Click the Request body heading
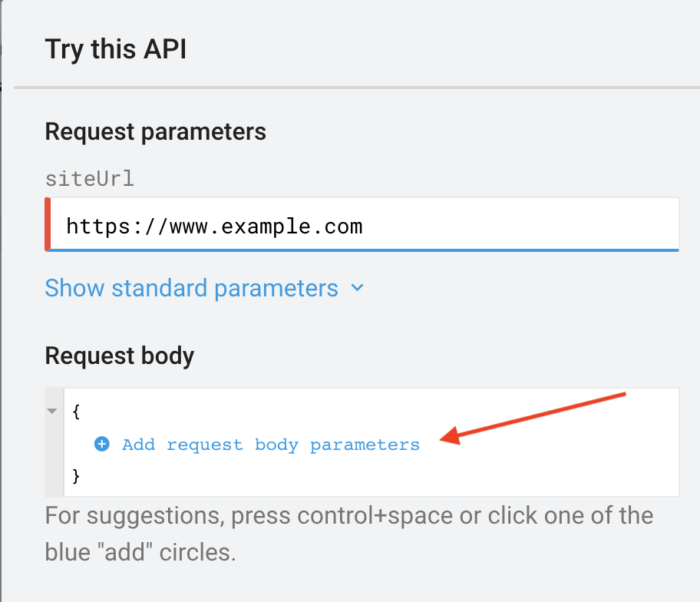The image size is (700, 602). tap(120, 356)
